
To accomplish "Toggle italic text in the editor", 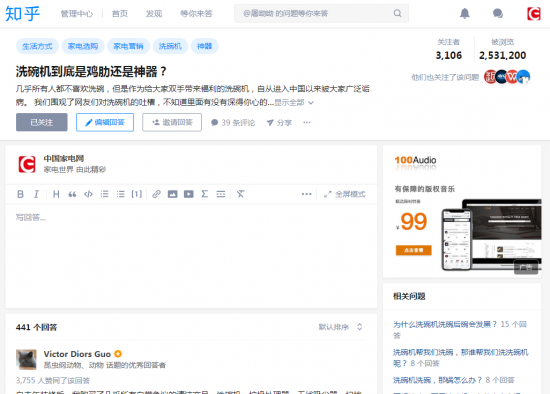I will (x=36, y=194).
